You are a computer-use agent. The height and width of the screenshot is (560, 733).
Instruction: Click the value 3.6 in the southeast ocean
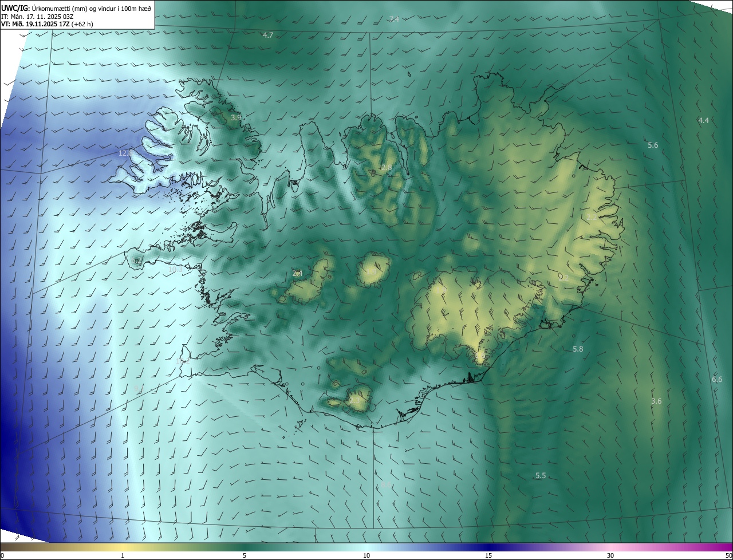(x=656, y=401)
